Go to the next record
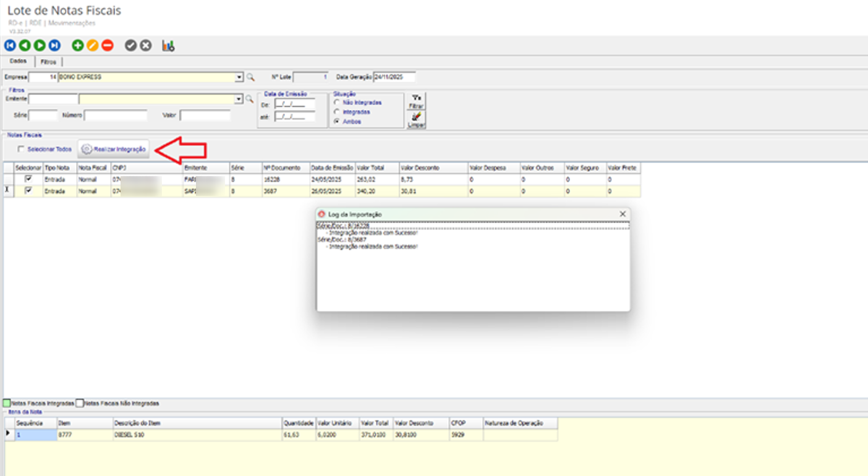The width and height of the screenshot is (868, 476). click(x=40, y=45)
